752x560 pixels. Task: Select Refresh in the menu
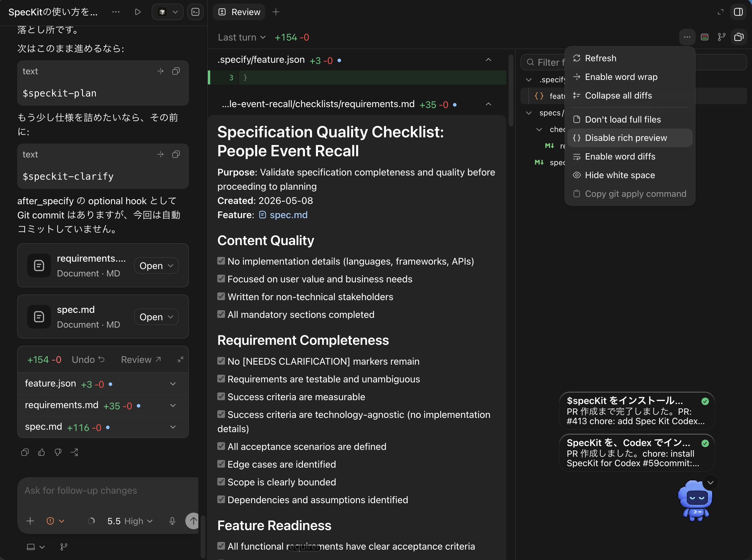630,58
